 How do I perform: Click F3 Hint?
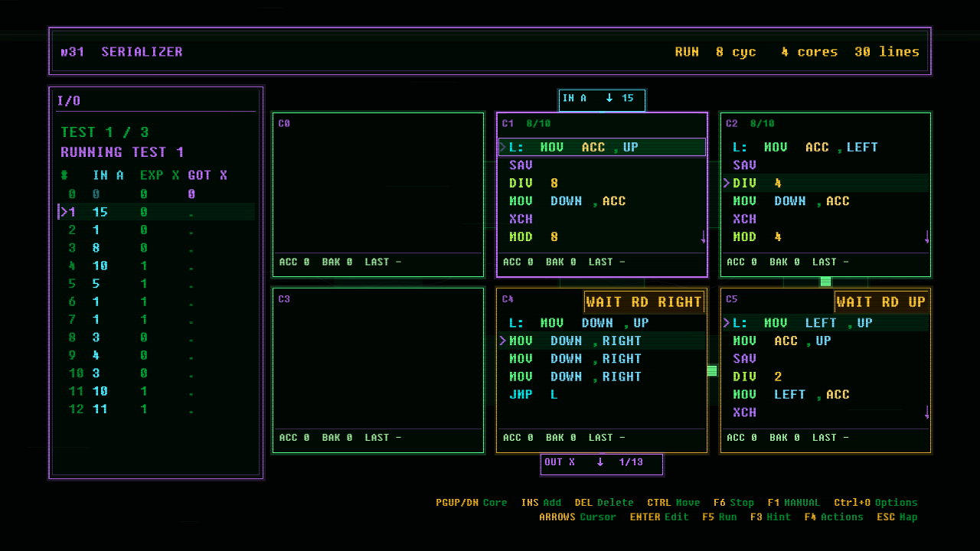tap(771, 517)
